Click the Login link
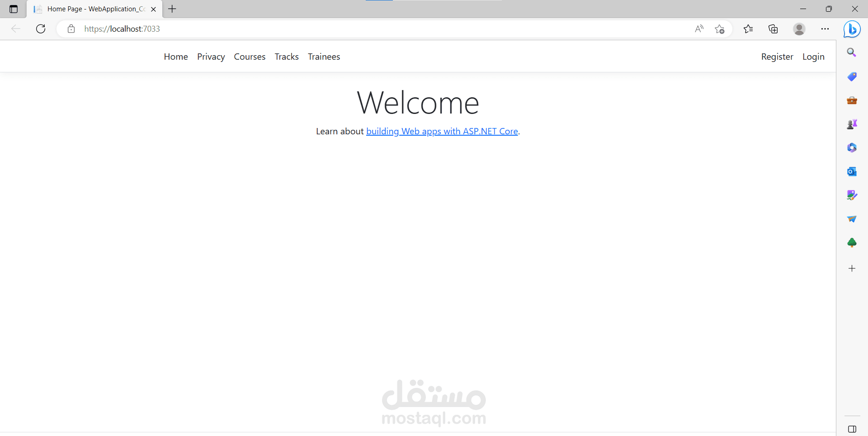This screenshot has height=436, width=868. point(813,57)
